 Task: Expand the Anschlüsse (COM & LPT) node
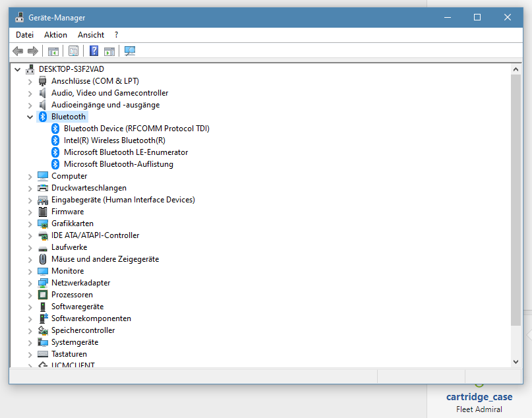(x=30, y=80)
